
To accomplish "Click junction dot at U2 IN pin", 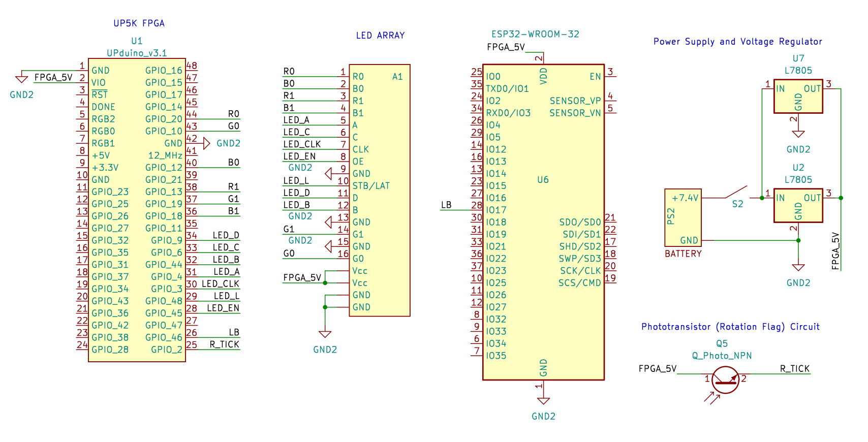I will pos(762,198).
